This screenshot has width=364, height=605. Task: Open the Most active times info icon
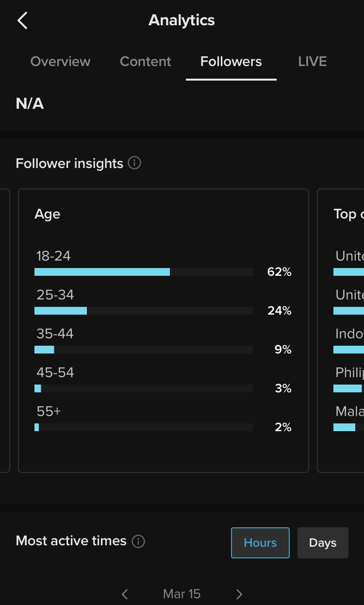(138, 541)
